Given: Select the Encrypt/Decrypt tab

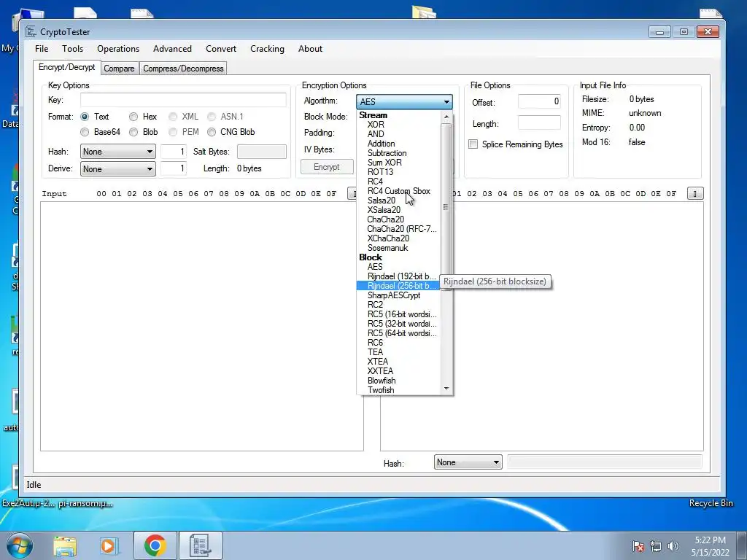Looking at the screenshot, I should coord(66,67).
